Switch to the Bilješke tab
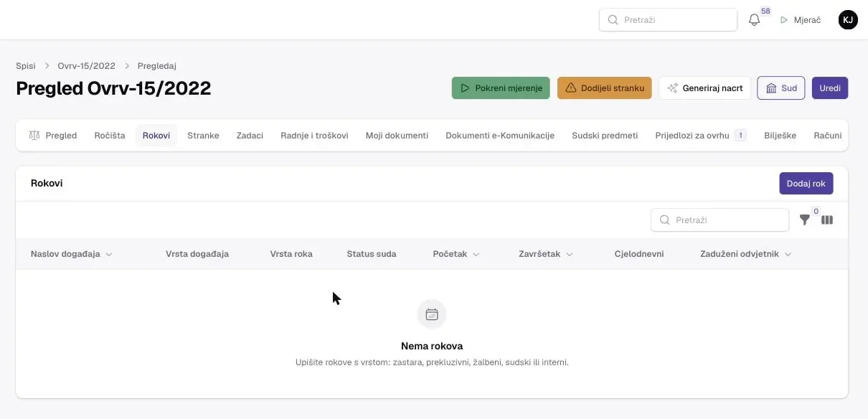This screenshot has height=419, width=868. [x=780, y=136]
